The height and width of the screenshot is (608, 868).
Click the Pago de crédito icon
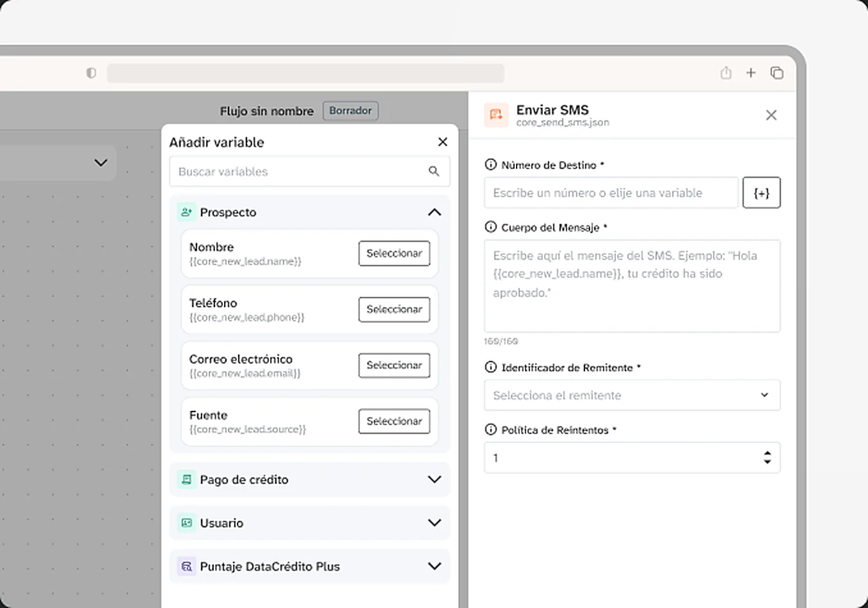coord(186,479)
